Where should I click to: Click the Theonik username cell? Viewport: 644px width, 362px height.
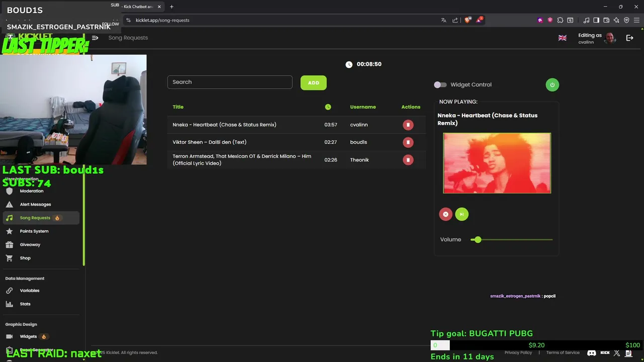tap(359, 160)
